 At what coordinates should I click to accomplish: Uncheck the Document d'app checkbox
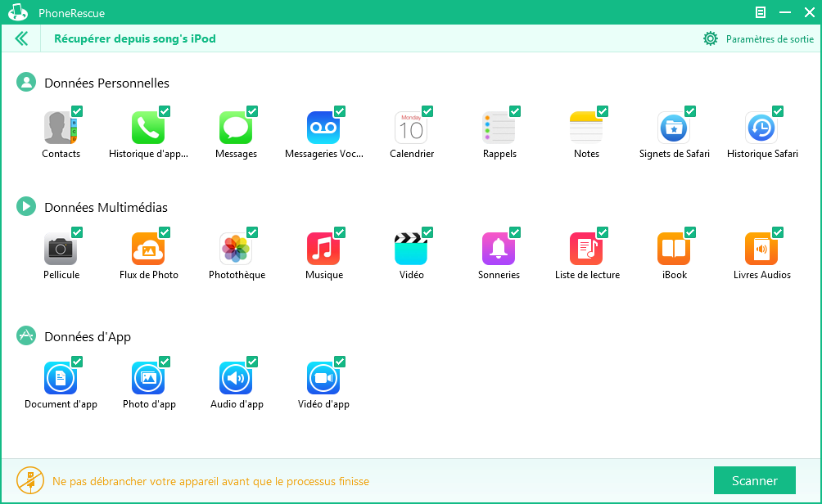pyautogui.click(x=77, y=362)
